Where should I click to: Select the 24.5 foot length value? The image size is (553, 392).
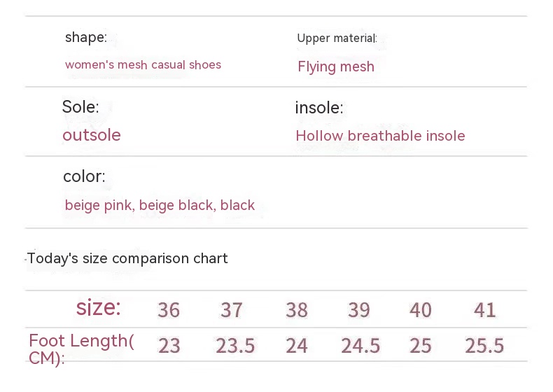click(x=360, y=346)
